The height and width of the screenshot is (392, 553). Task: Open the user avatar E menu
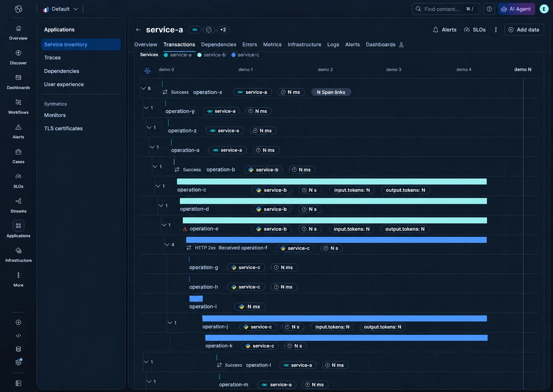coord(544,9)
